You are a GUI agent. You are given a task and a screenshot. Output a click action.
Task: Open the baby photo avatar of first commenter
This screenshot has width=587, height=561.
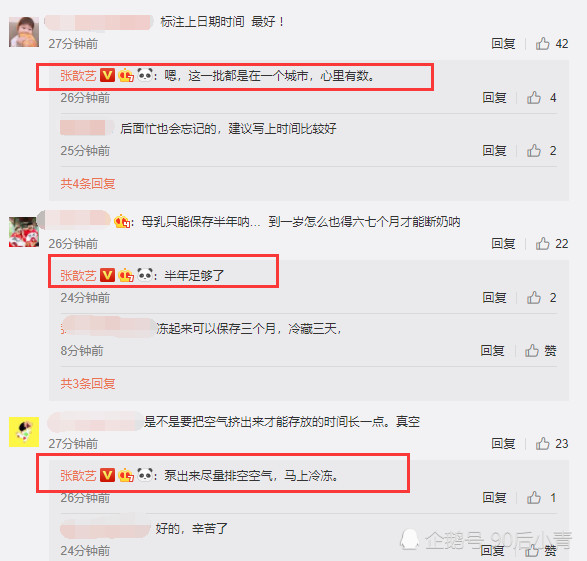pos(24,32)
